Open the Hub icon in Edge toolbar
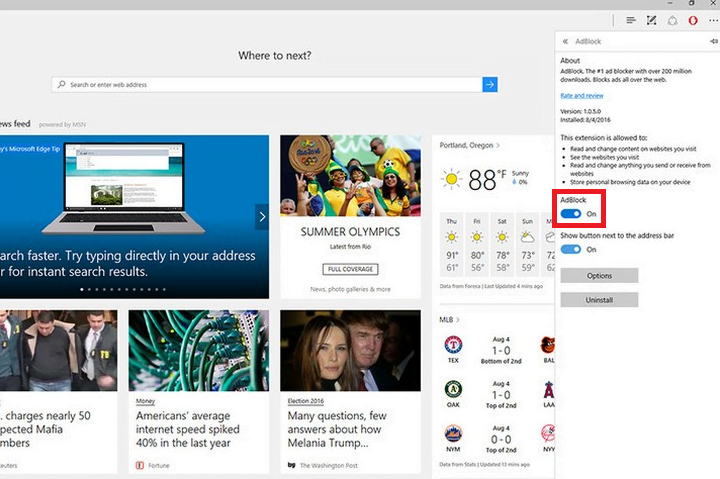 (631, 20)
